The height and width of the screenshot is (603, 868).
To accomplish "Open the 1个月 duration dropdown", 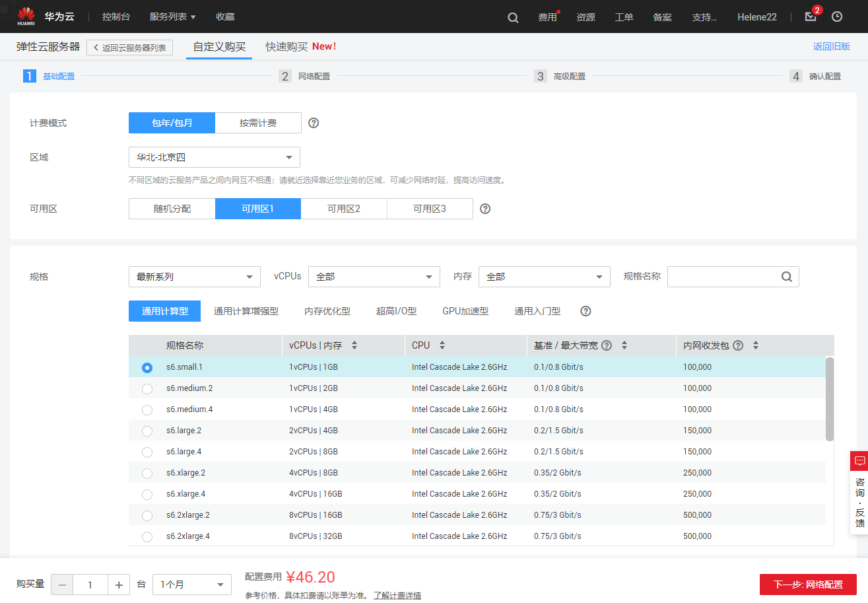I will pos(192,585).
